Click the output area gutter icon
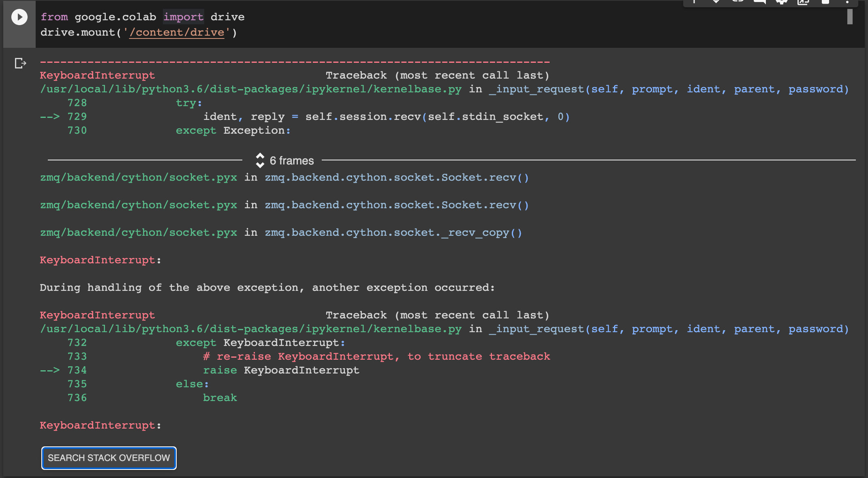This screenshot has width=868, height=478. tap(19, 63)
